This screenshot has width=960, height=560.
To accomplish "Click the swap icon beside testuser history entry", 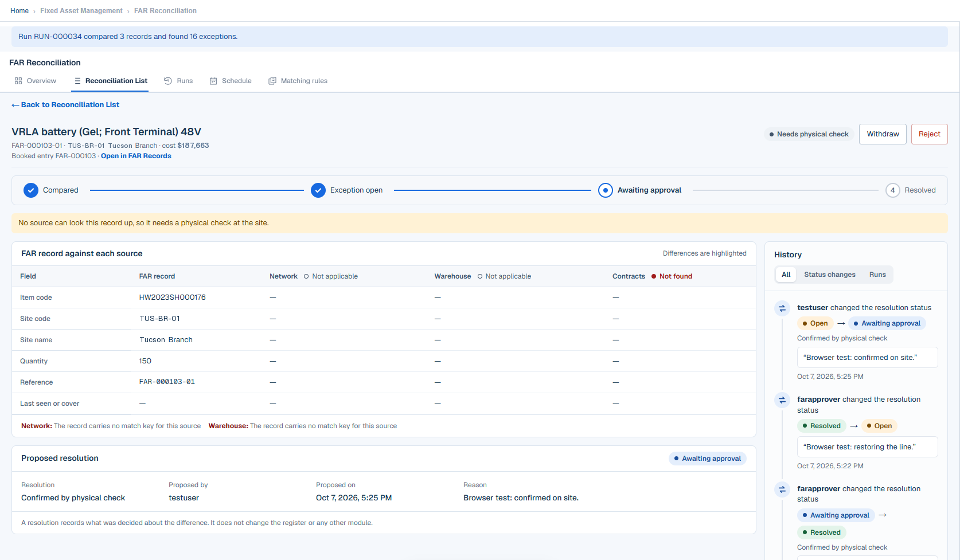I will (x=782, y=308).
